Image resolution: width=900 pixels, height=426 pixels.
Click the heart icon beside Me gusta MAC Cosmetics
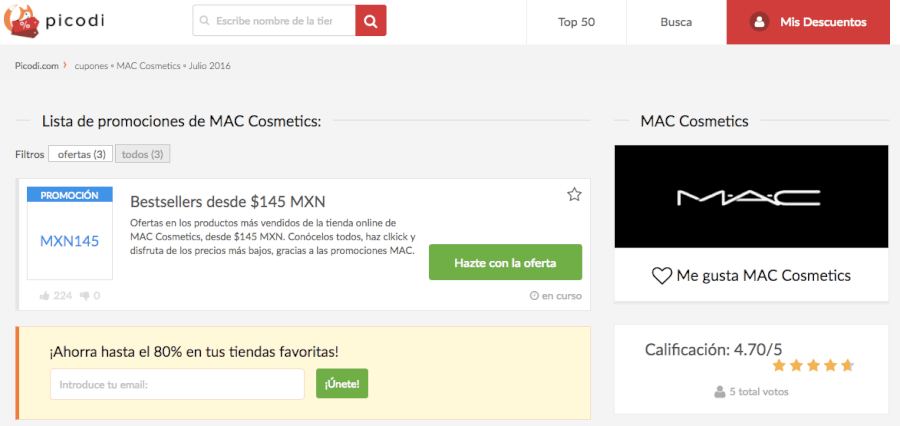pyautogui.click(x=662, y=276)
